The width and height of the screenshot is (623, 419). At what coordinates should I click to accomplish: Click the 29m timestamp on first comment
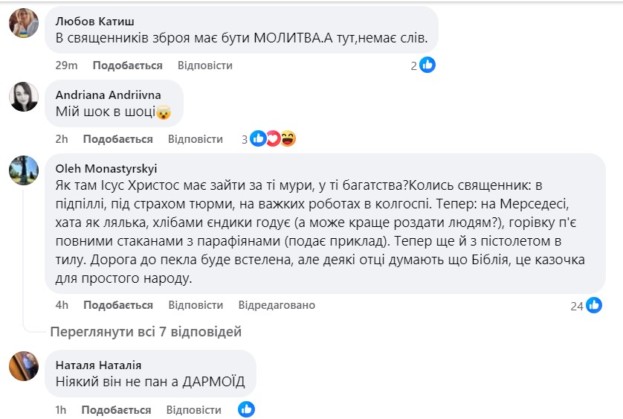click(x=66, y=65)
